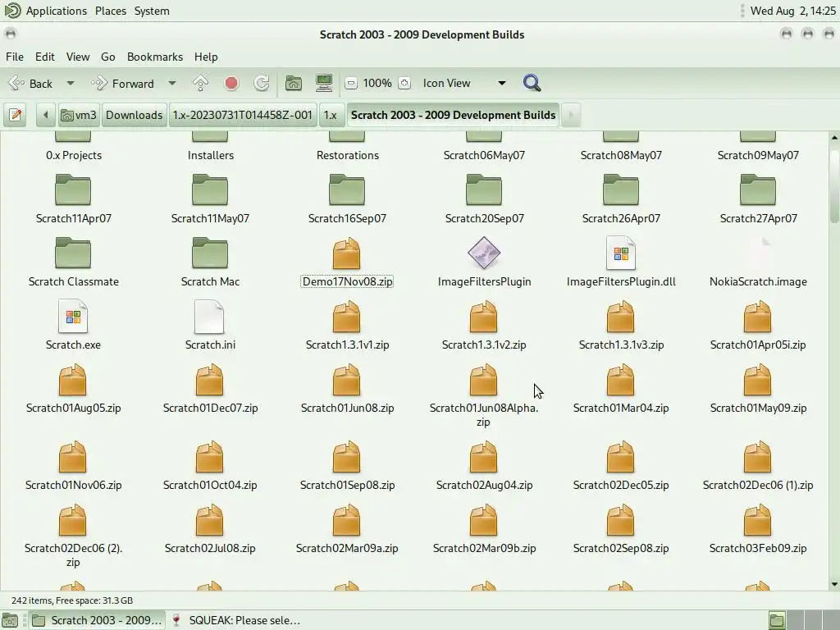Open the System panel menu

152,11
